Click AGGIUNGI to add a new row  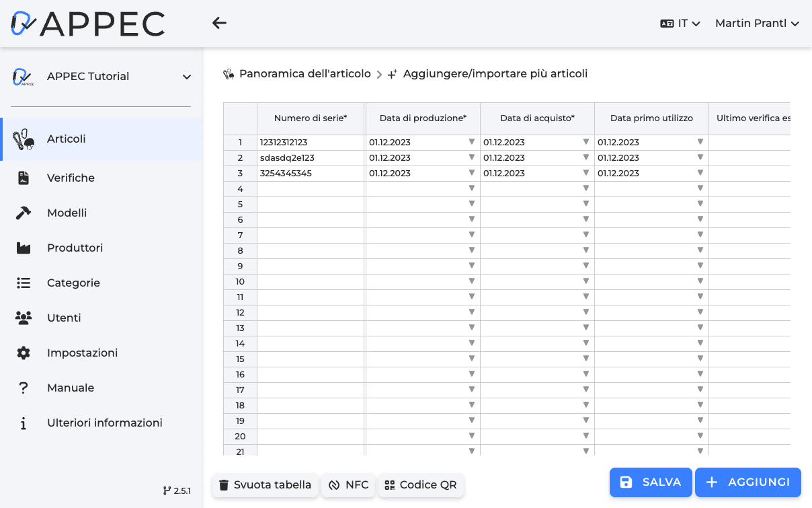coord(747,482)
